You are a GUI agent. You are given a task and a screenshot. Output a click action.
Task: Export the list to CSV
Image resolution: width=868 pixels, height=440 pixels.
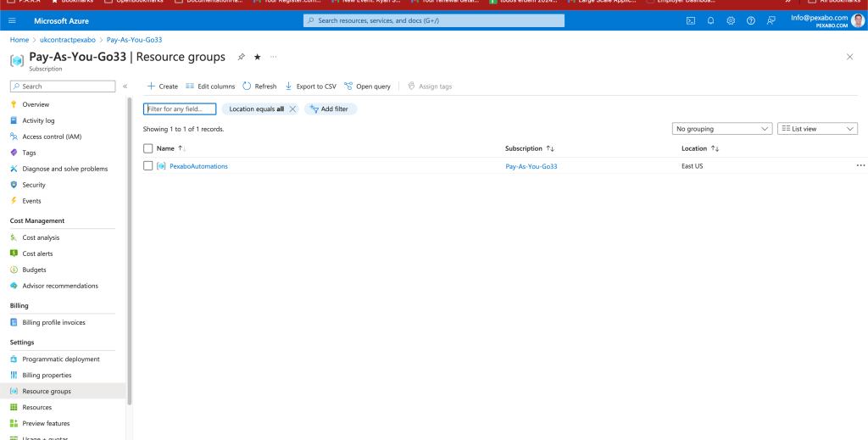click(310, 86)
